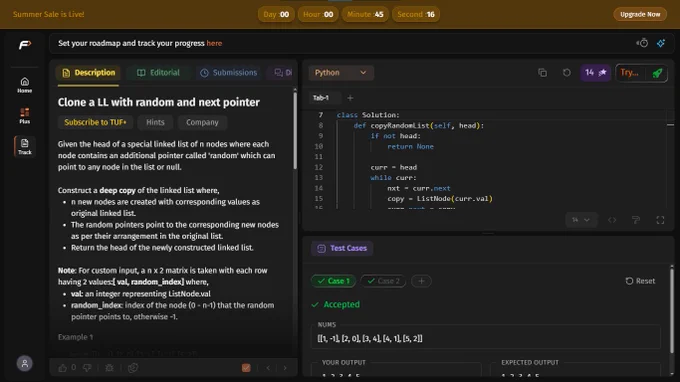Like the problem with thumbs up

click(63, 368)
